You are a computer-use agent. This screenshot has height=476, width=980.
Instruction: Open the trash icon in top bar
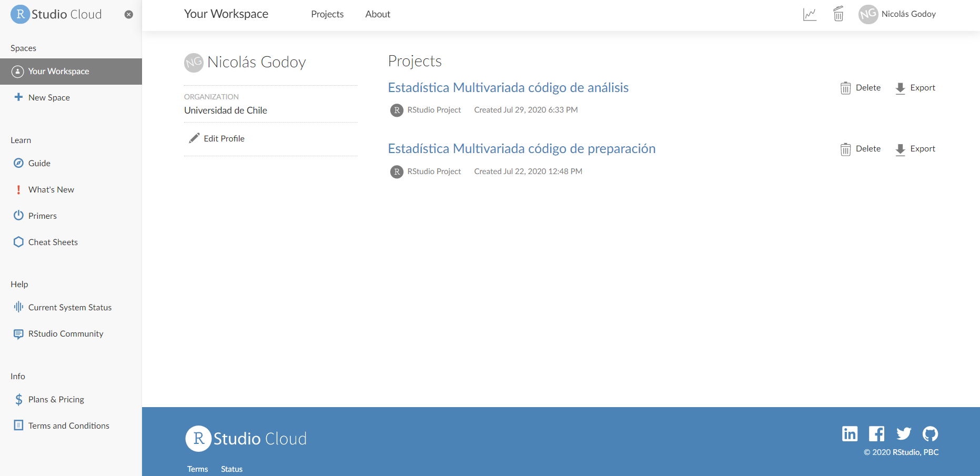pyautogui.click(x=838, y=14)
